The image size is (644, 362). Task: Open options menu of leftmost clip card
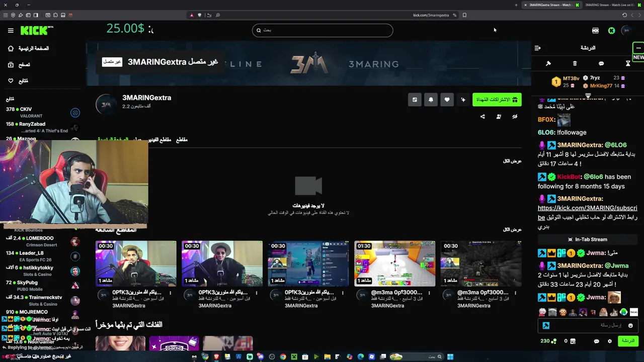[170, 293]
